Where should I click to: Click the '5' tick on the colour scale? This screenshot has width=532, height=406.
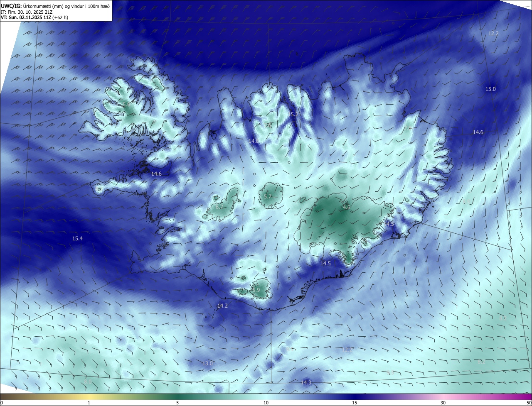pyautogui.click(x=177, y=403)
